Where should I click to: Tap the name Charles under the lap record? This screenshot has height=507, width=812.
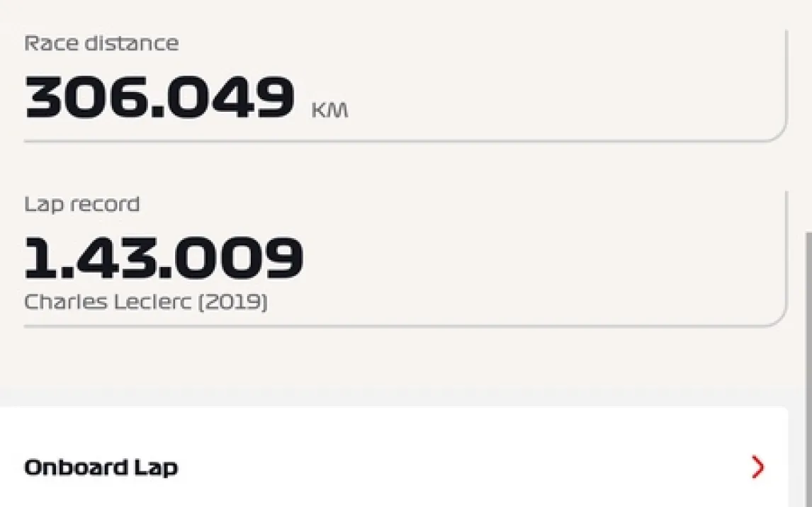[60, 302]
